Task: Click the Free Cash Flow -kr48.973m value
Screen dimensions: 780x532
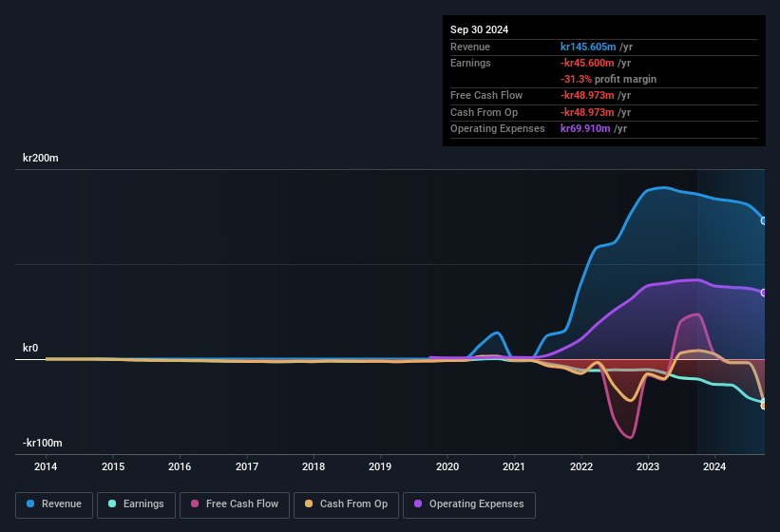Action: pyautogui.click(x=587, y=95)
